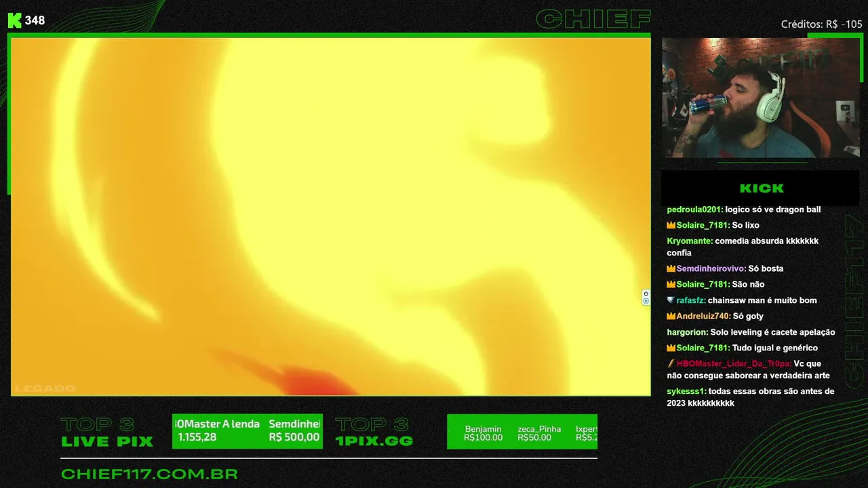868x488 pixels.
Task: Select username rafasfz in chat
Action: 691,300
